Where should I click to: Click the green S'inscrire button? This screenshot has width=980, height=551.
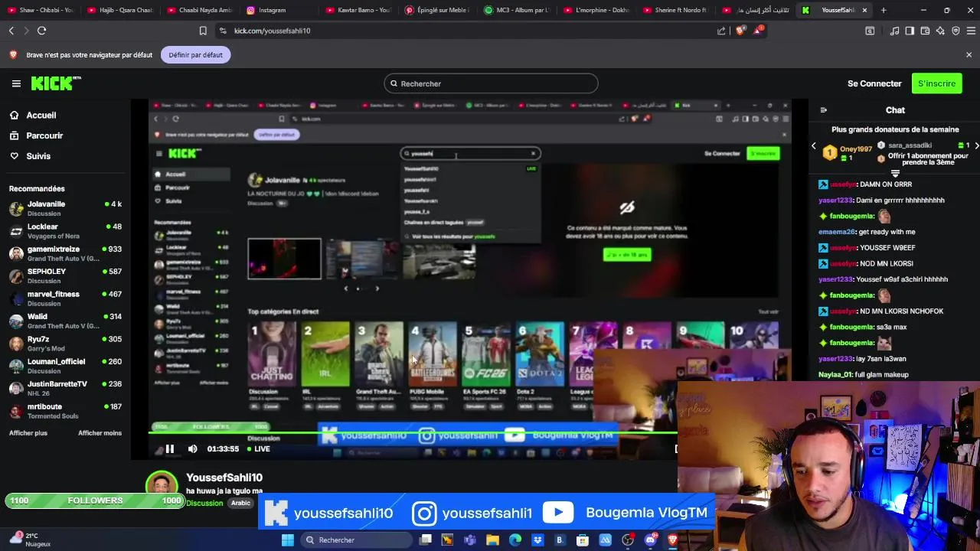pyautogui.click(x=936, y=83)
